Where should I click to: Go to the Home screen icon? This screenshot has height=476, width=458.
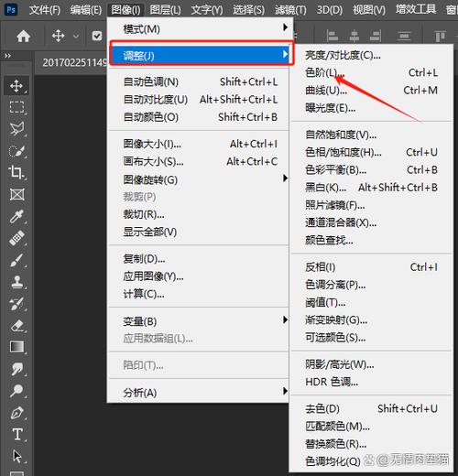(x=23, y=37)
